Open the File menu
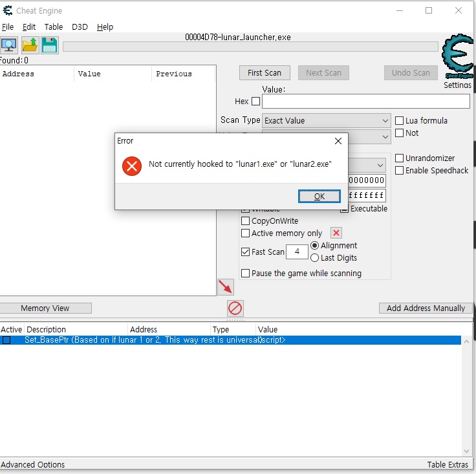This screenshot has width=476, height=474. tap(8, 27)
